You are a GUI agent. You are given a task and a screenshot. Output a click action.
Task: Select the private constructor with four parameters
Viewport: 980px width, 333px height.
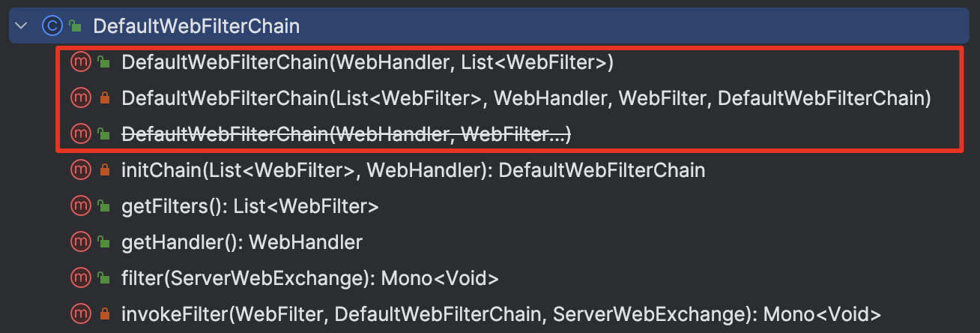click(x=526, y=98)
